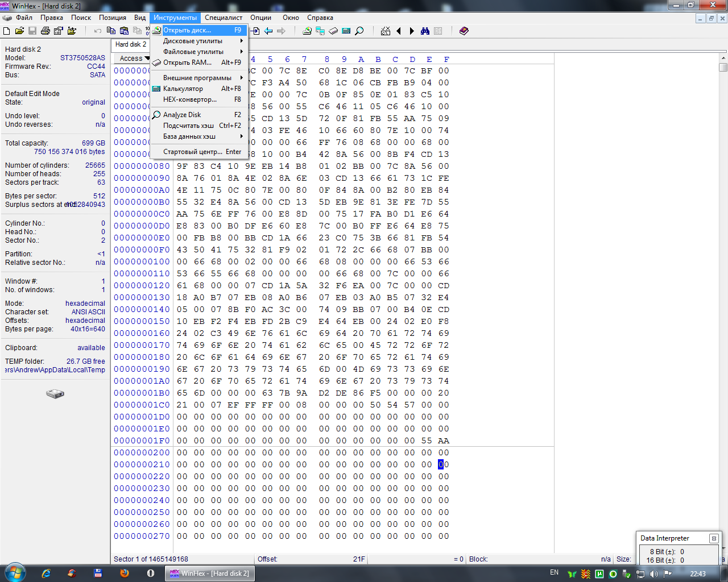Viewport: 728px width, 582px height.
Task: Click the black left arrow toolbar icon
Action: pyautogui.click(x=399, y=31)
